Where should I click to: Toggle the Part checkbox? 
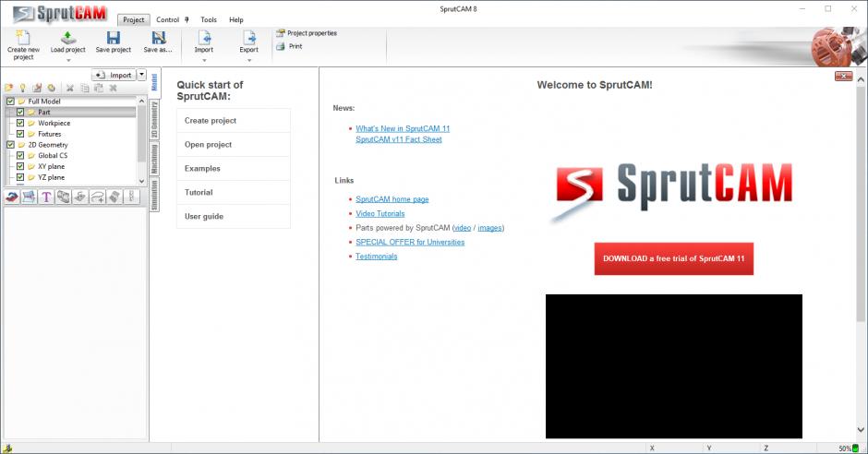coord(20,113)
